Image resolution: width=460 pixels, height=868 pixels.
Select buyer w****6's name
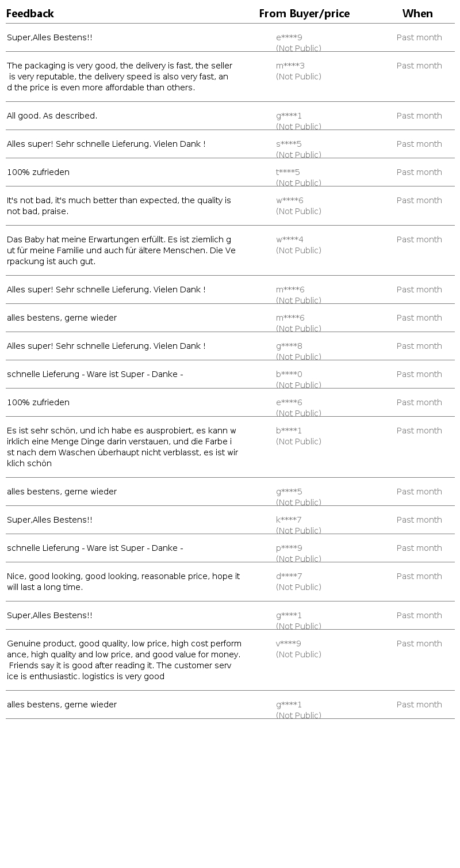tap(290, 201)
